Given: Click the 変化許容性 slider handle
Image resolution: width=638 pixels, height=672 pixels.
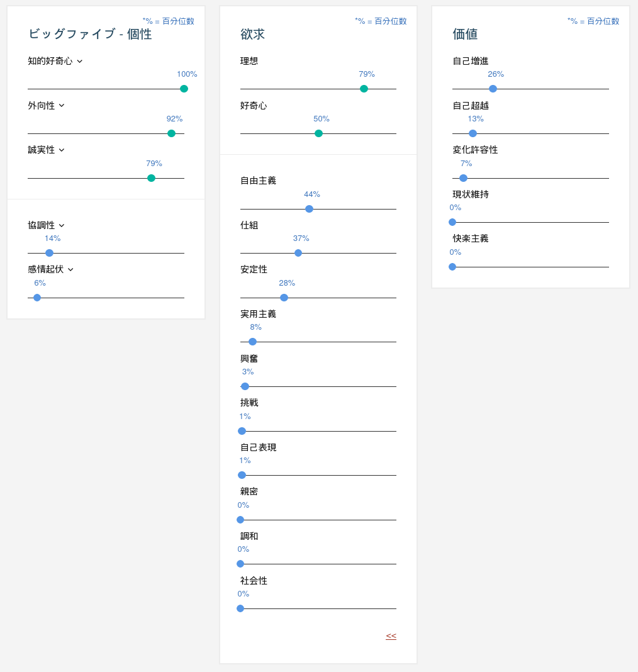Looking at the screenshot, I should pos(462,178).
